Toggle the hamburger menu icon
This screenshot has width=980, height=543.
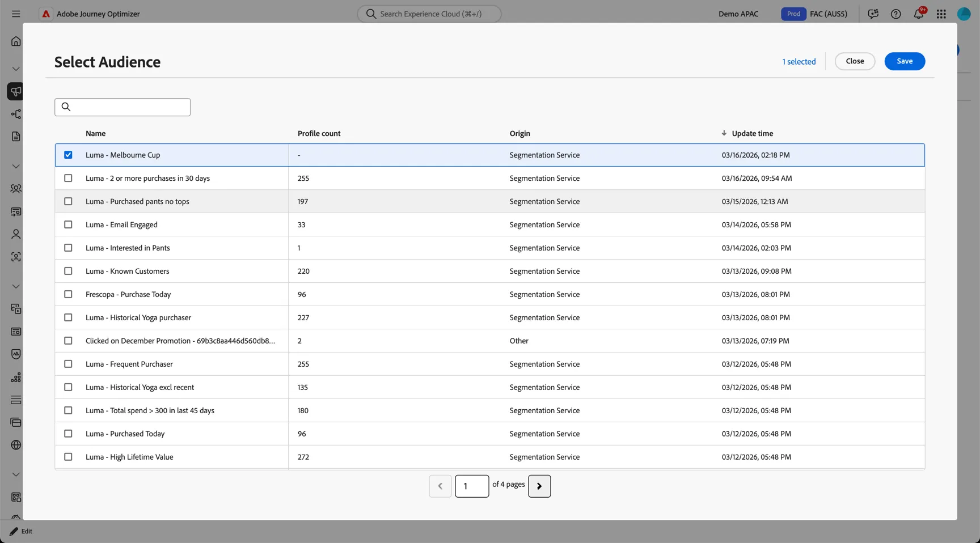(16, 14)
